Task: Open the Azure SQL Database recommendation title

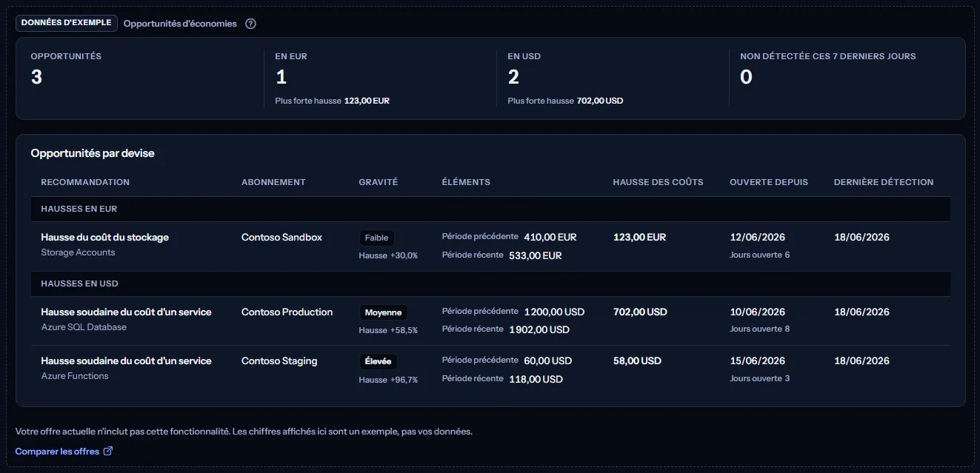Action: pyautogui.click(x=127, y=312)
